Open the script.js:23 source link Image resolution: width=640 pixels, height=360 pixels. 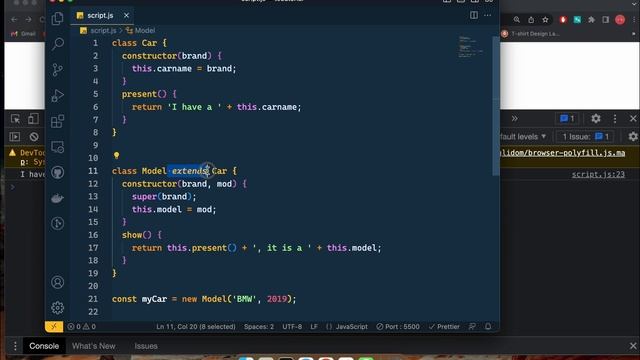coord(598,175)
